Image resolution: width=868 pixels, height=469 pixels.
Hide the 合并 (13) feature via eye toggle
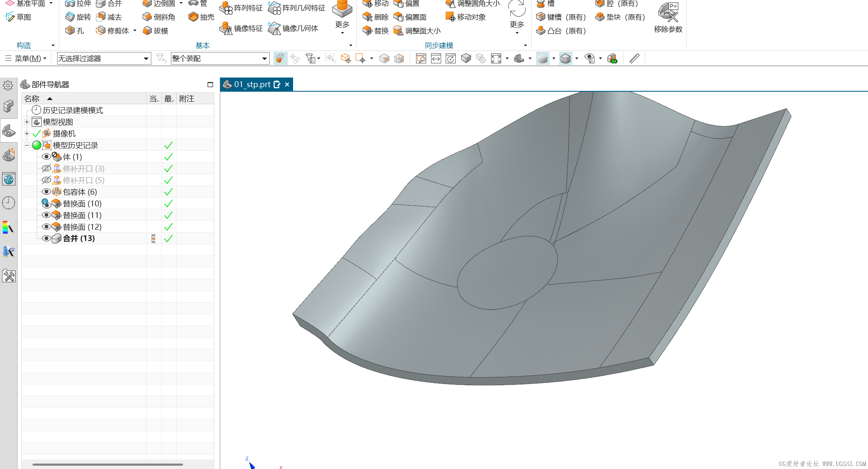46,238
